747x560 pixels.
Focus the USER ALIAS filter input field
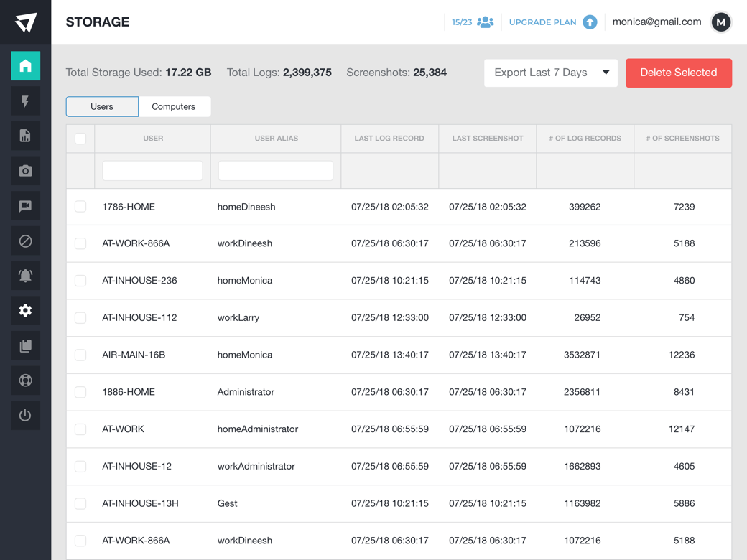click(x=275, y=170)
